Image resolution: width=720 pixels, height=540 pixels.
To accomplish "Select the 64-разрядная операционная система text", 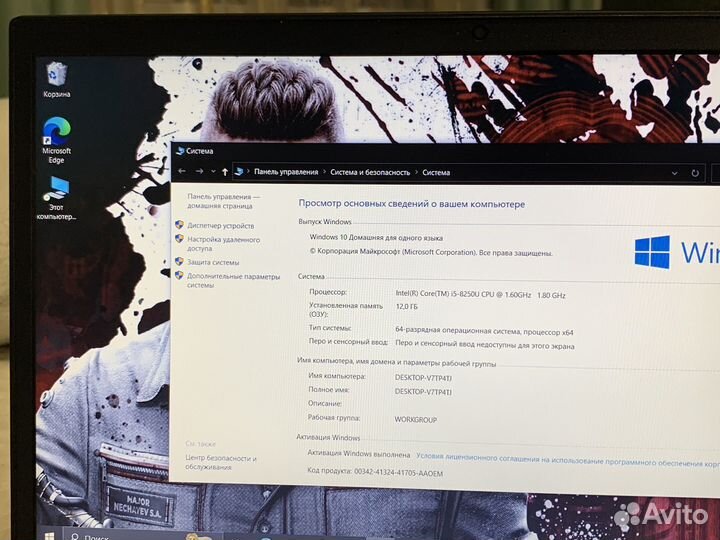I will pos(484,331).
